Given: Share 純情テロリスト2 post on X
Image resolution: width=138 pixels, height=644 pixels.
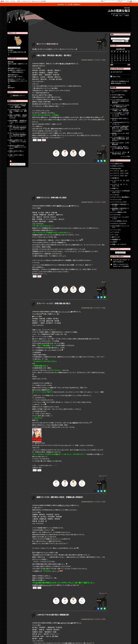Looking at the screenshot, I should tap(95, 297).
